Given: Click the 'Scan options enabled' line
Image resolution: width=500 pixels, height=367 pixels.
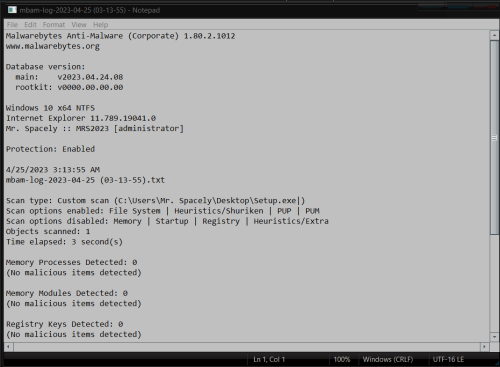Looking at the screenshot, I should click(163, 211).
